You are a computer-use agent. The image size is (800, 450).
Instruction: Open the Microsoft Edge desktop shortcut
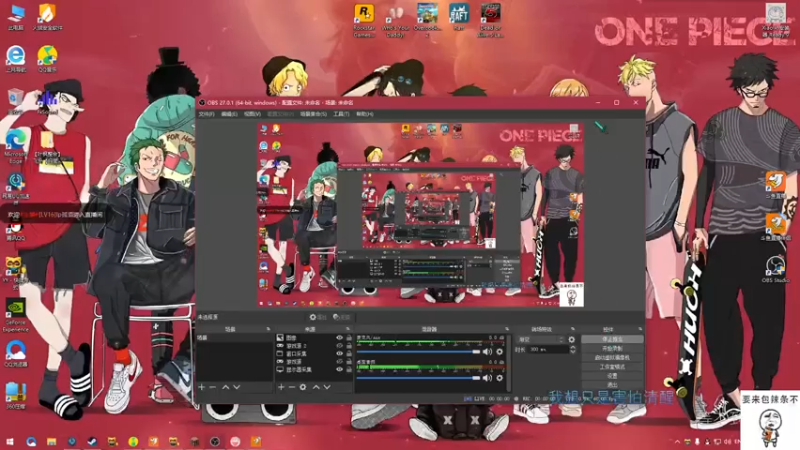[x=15, y=146]
